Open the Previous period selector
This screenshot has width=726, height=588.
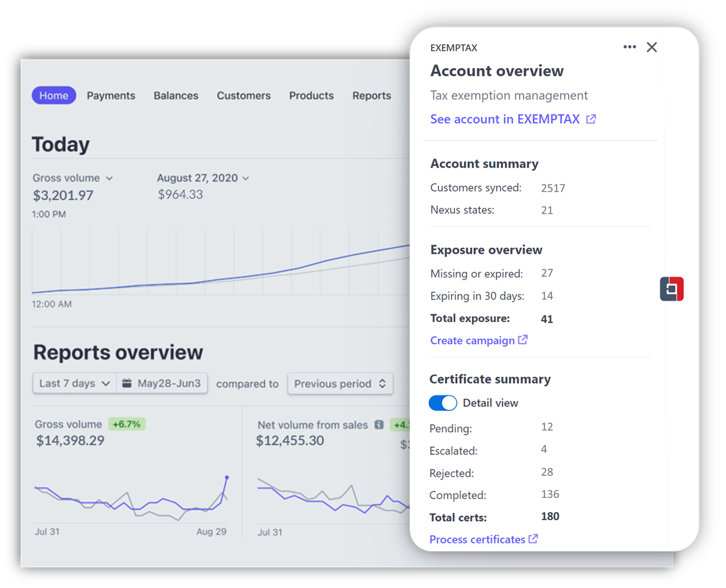(x=340, y=384)
